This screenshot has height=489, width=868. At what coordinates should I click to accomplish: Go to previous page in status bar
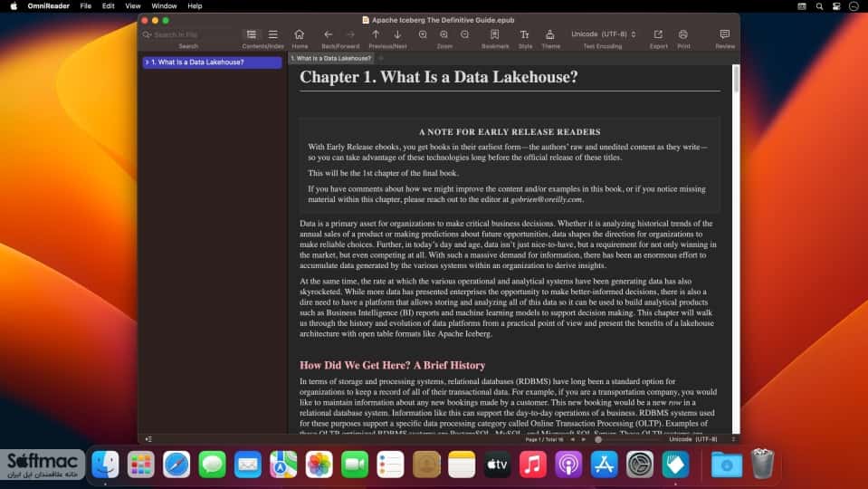572,439
